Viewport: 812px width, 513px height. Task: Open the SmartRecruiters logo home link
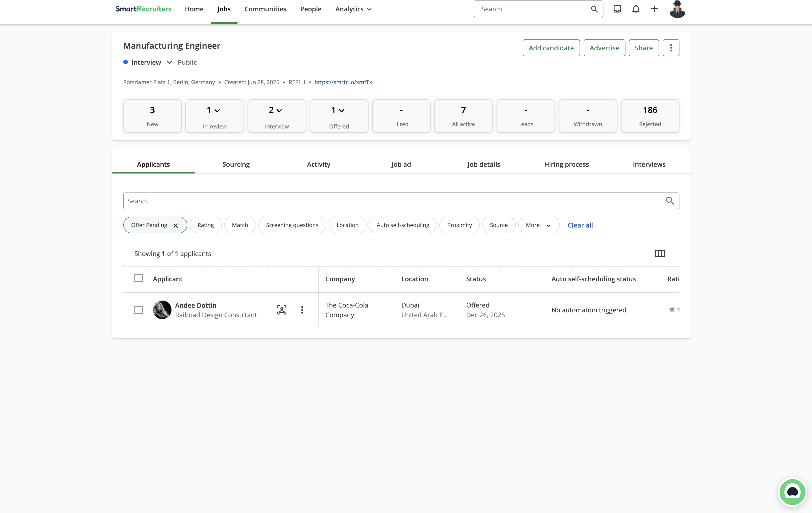[x=143, y=9]
